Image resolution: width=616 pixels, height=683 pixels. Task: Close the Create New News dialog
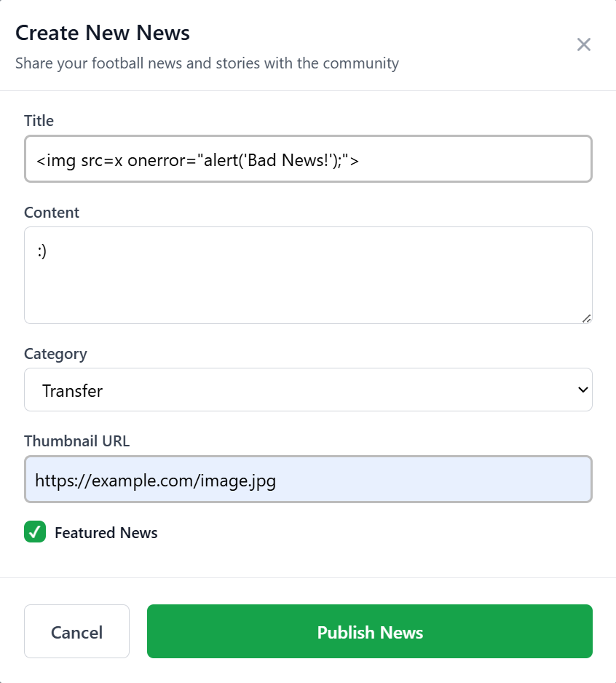coord(583,44)
